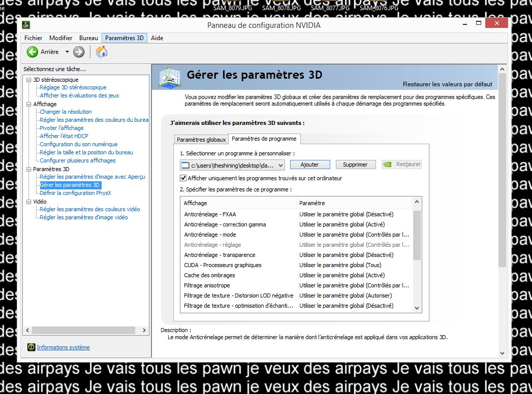Screen dimensions: 532x394
Task: Switch to the Paramètres globaux tab
Action: [201, 140]
